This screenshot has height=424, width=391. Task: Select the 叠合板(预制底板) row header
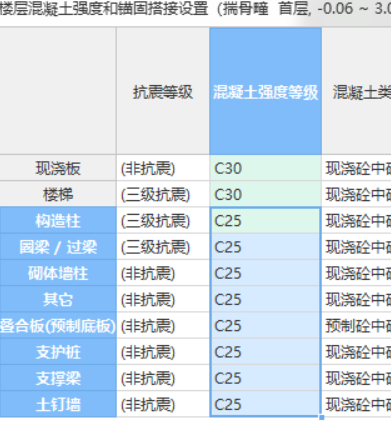pos(58,326)
